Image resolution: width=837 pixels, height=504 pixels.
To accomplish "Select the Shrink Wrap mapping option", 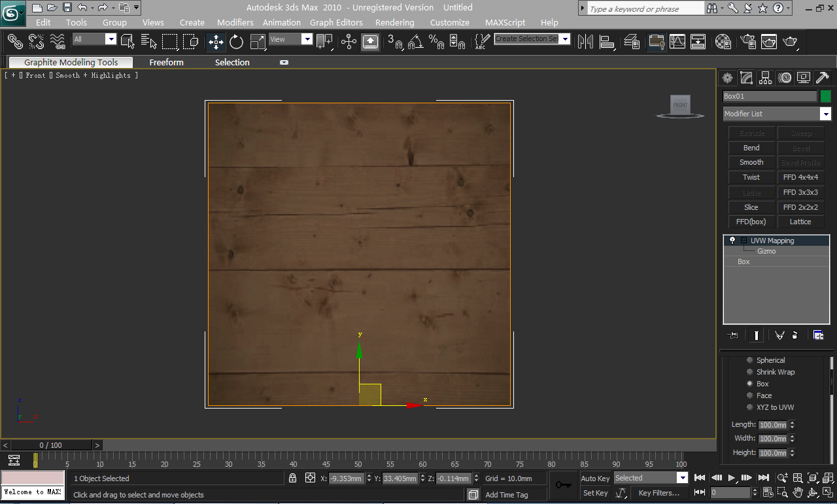I will [x=770, y=372].
